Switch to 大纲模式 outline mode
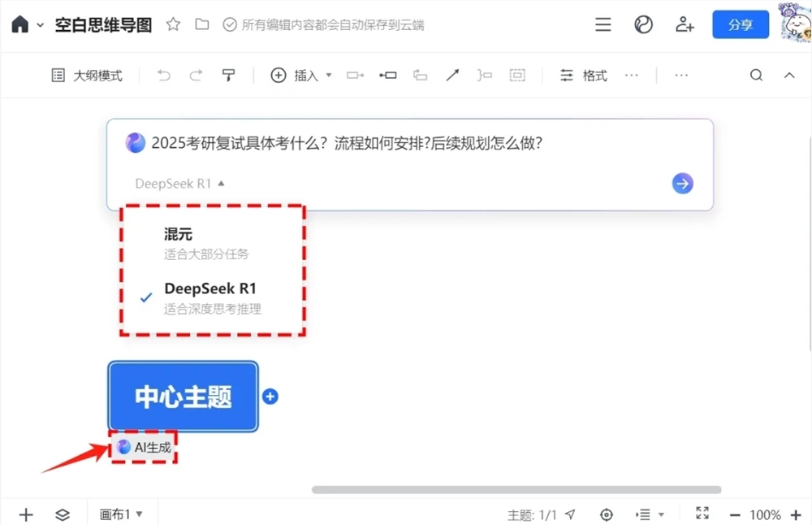This screenshot has width=812, height=525. pos(86,75)
